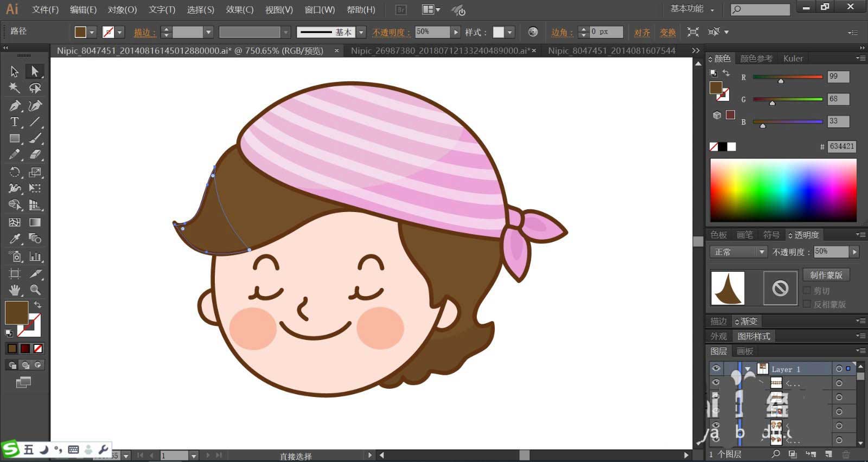Hide Layer 1 using its eye icon

coord(716,369)
